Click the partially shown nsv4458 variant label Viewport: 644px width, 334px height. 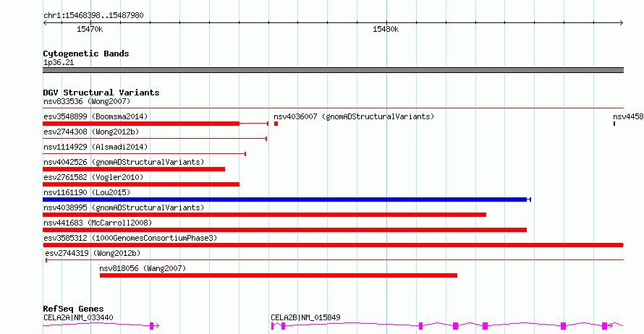tap(628, 116)
